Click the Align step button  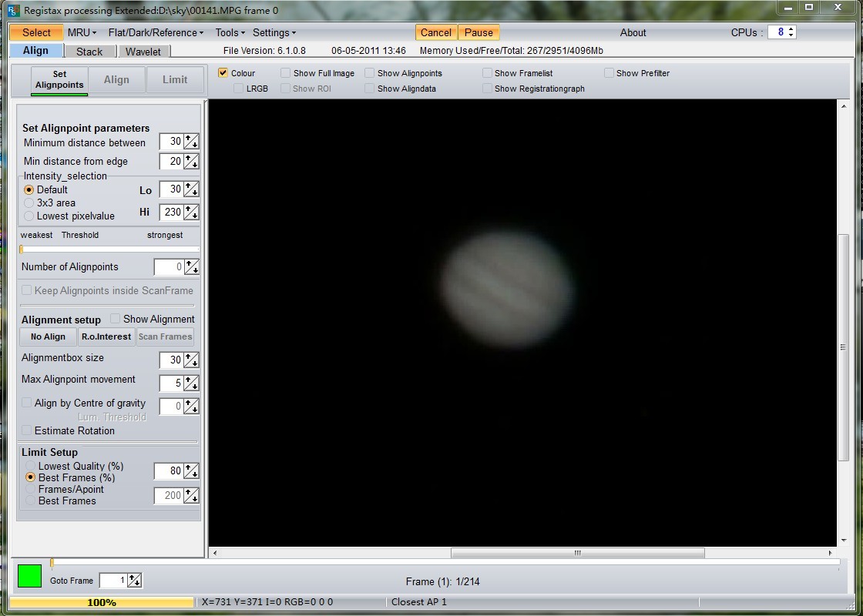[116, 80]
